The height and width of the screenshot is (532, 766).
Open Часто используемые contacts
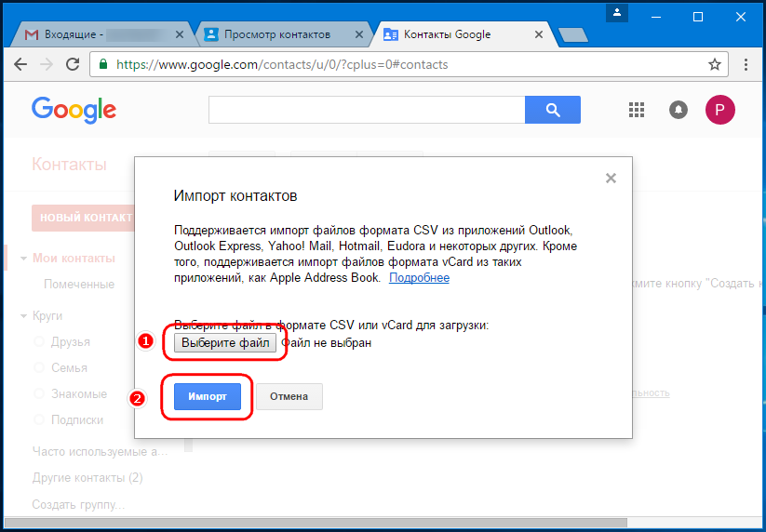point(101,451)
